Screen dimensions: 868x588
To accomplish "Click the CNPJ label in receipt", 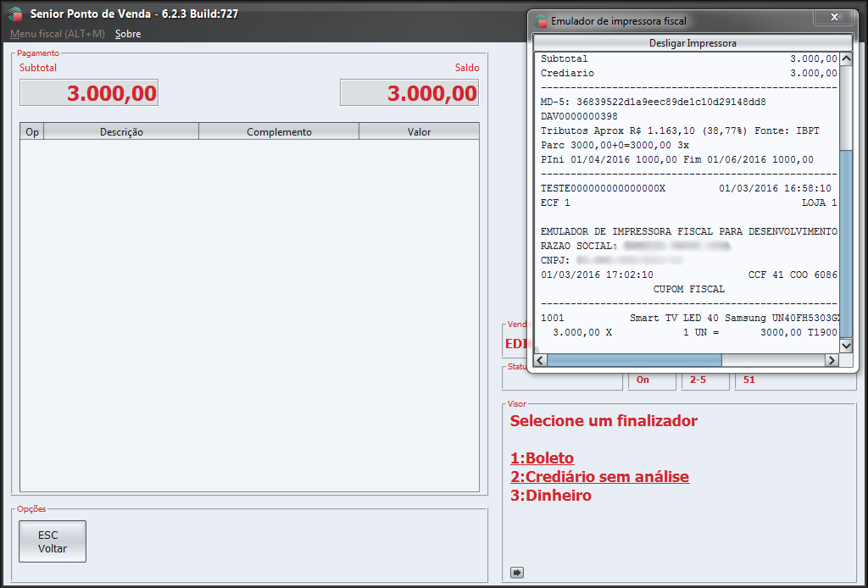I will pos(554,261).
